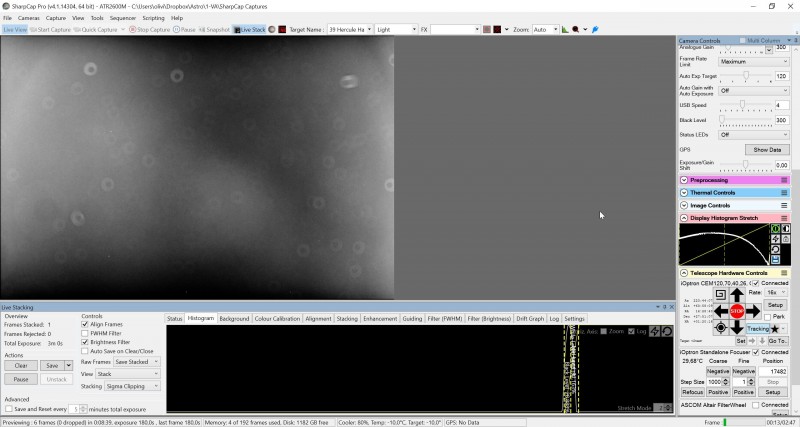Check Connected for ASCOM Altair FilterWheel
Viewport: 800px width, 427px height.
[756, 405]
